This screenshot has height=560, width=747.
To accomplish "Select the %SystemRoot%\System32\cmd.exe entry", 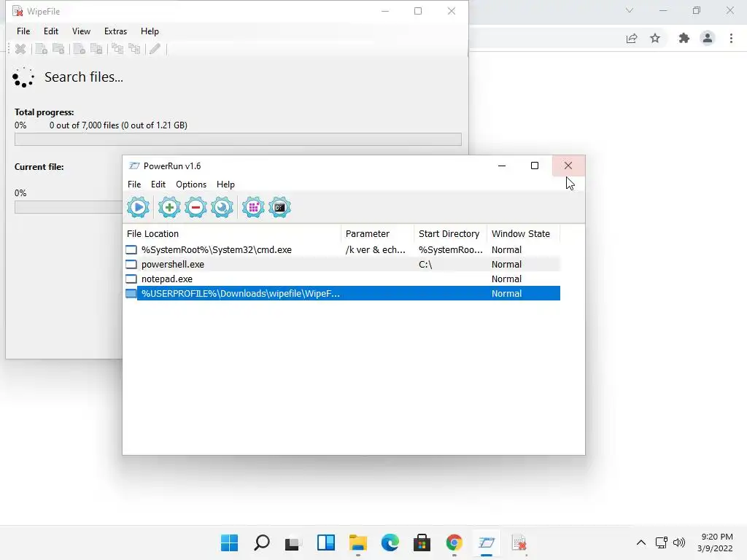I will pyautogui.click(x=341, y=250).
